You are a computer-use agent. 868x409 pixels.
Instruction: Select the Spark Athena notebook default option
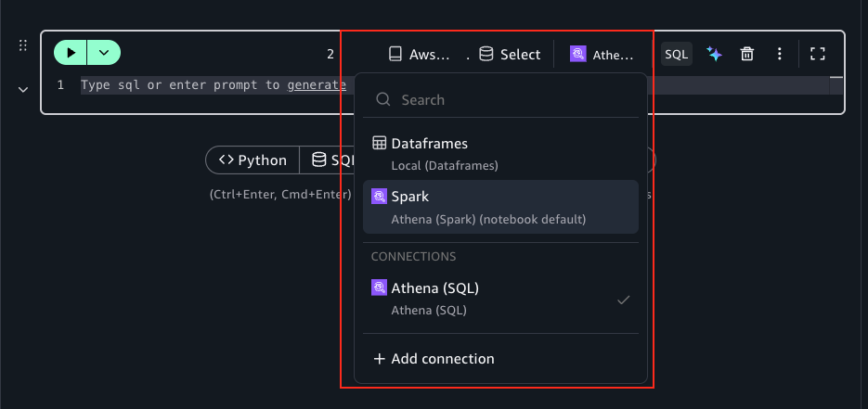(500, 207)
